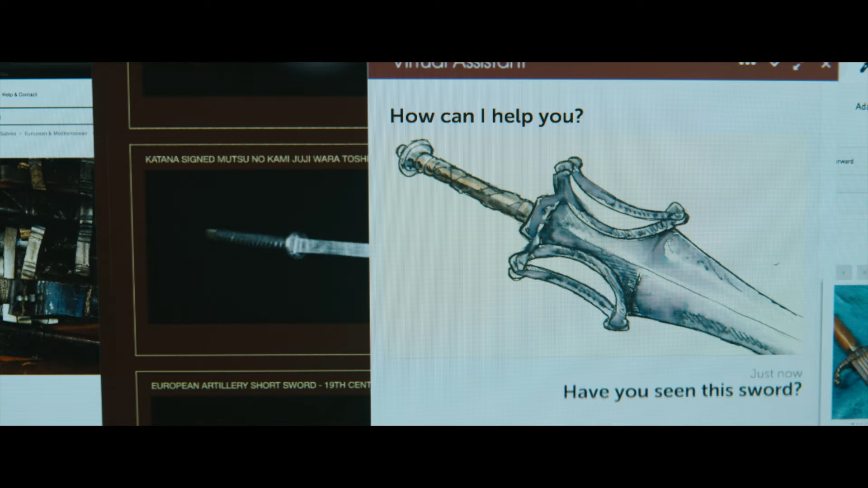Shrink the Virtual Assistant window
The height and width of the screenshot is (488, 868).
[x=798, y=66]
